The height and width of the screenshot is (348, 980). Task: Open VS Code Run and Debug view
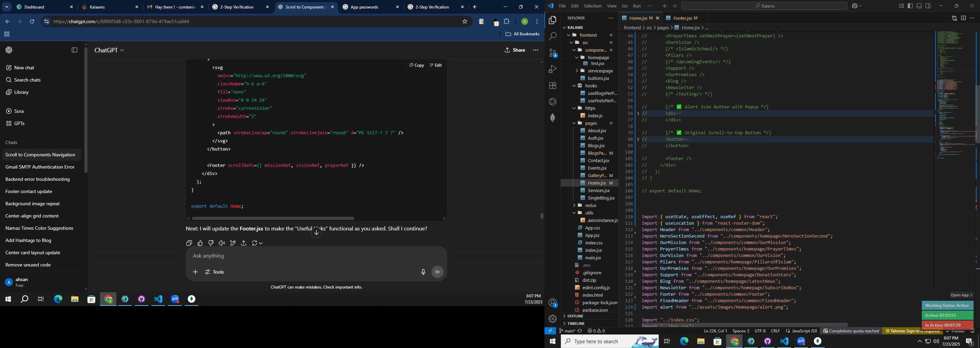point(552,69)
